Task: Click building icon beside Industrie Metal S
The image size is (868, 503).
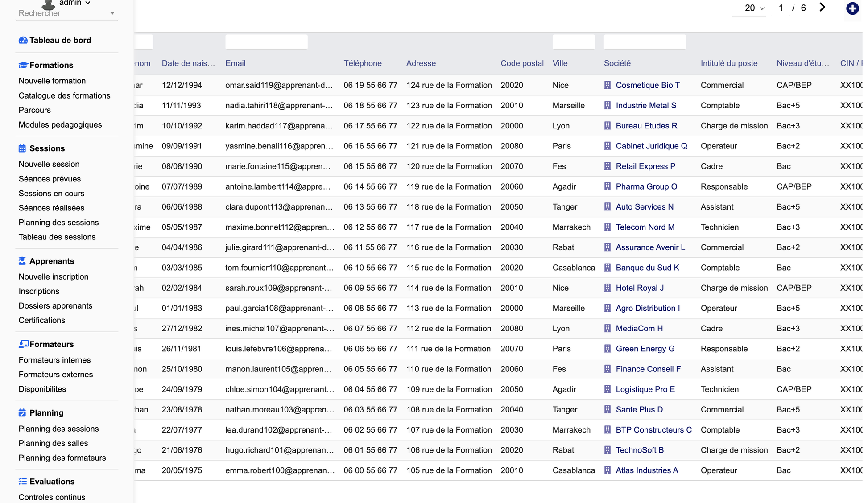Action: (x=608, y=106)
